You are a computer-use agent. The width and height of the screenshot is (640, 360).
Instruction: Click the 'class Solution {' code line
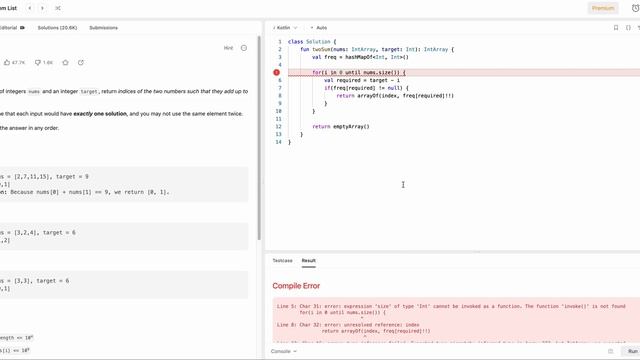point(312,42)
